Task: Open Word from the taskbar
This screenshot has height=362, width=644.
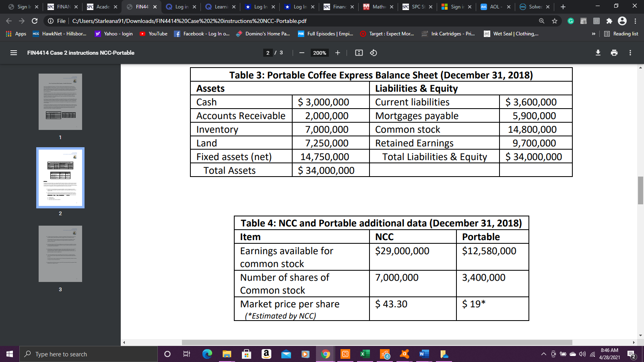Action: [x=424, y=354]
